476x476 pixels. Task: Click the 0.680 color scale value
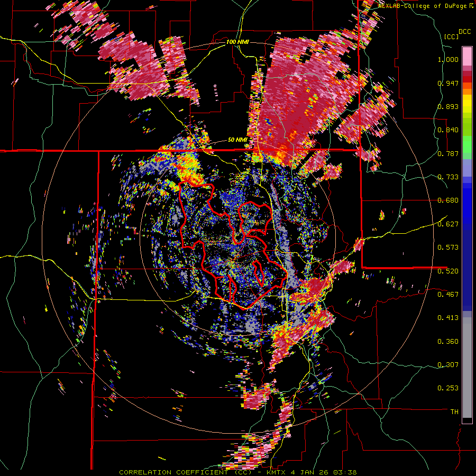[448, 200]
